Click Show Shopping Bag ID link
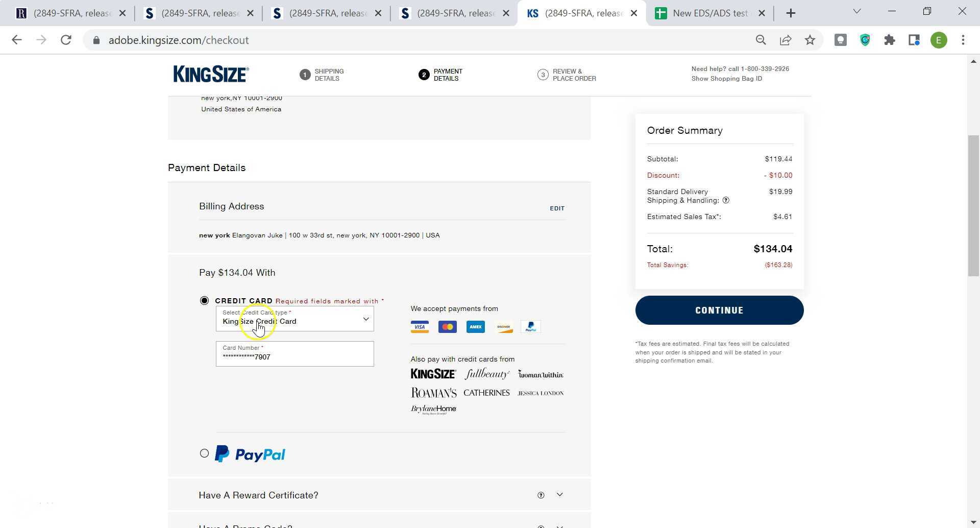 coord(727,79)
